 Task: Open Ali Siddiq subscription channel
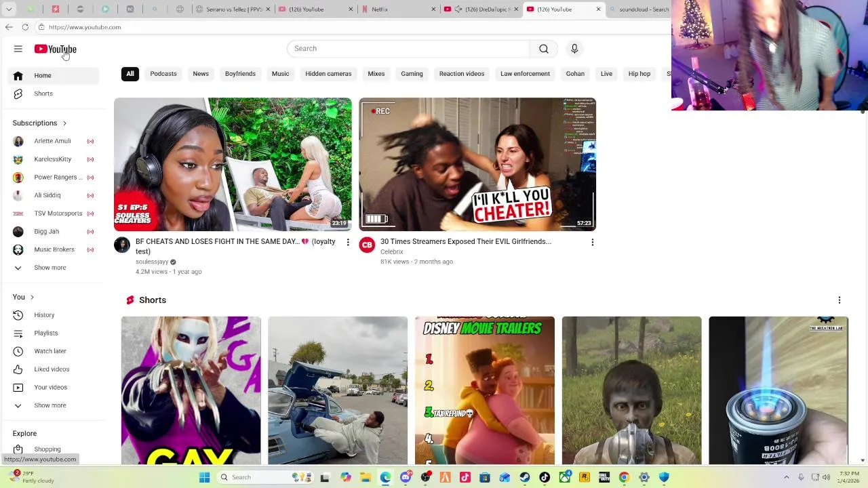coord(54,195)
